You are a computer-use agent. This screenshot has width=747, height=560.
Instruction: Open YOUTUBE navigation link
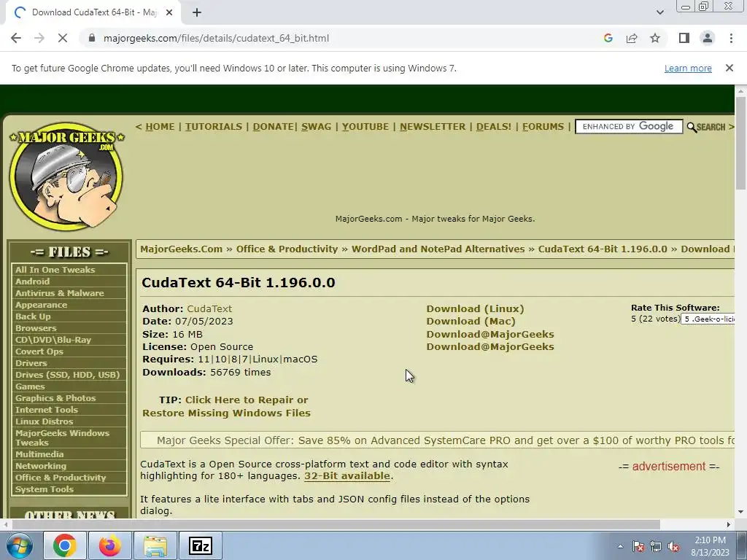tap(365, 127)
